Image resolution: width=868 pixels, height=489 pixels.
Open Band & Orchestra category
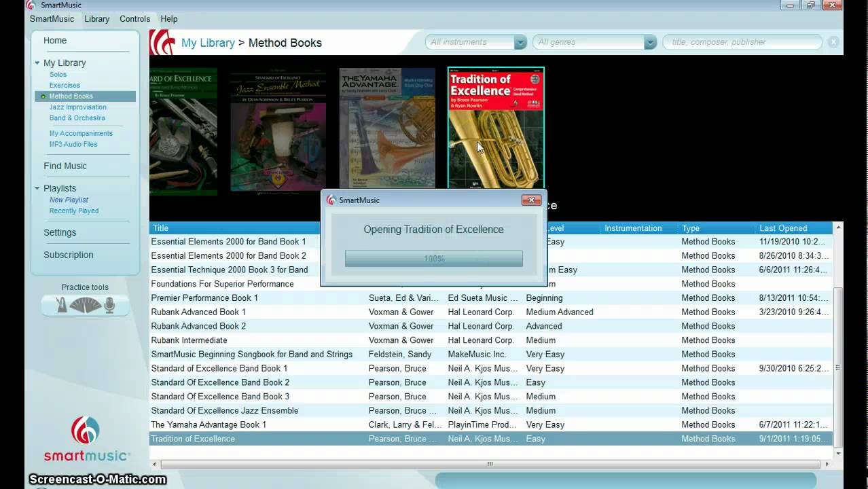[x=77, y=118]
